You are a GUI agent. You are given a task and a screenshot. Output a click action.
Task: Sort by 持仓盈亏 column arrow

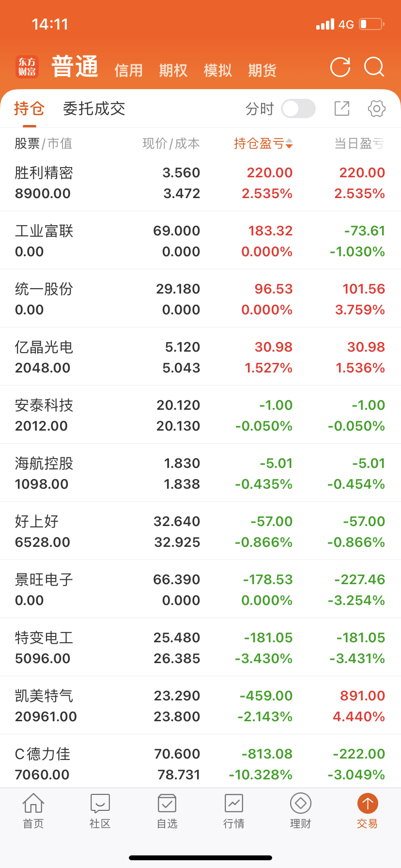click(x=289, y=143)
